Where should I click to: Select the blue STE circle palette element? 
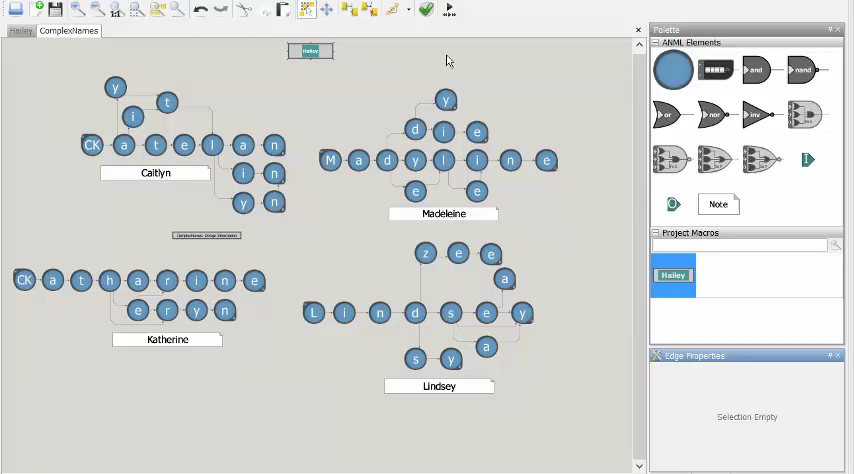point(673,70)
